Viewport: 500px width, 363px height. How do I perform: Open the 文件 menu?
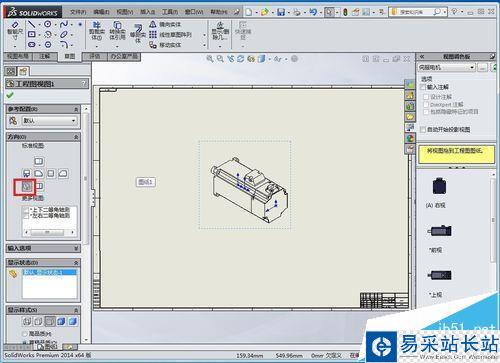click(78, 12)
